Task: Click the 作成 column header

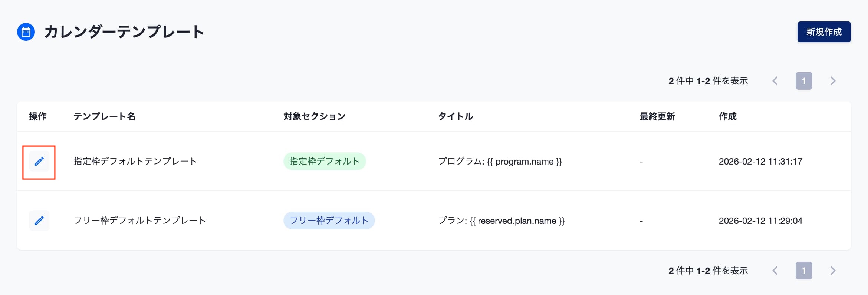Action: (728, 116)
